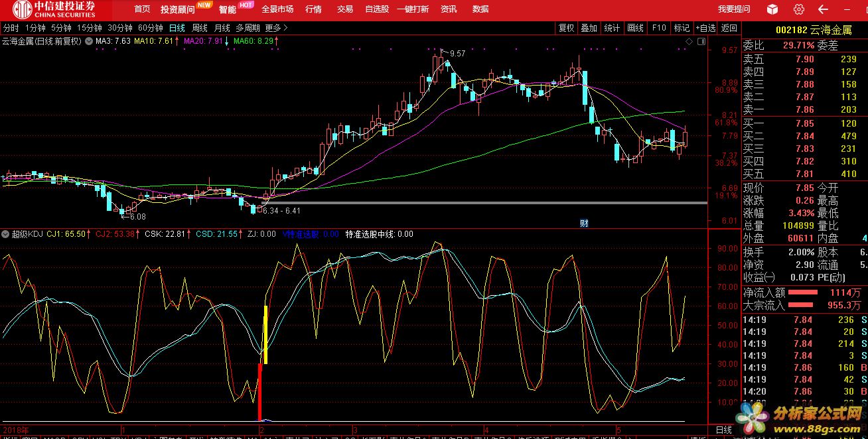Open 数据 menu
Screen dimensions: 868x439
(480, 9)
